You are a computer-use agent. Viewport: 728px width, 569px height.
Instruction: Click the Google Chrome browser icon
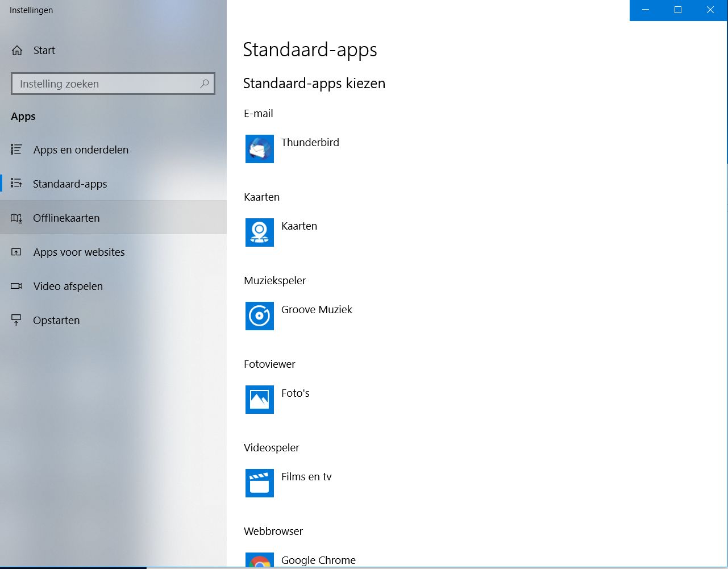(x=260, y=561)
